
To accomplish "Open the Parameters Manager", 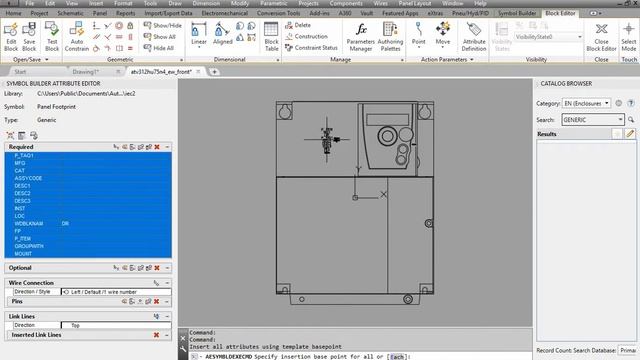I will pyautogui.click(x=360, y=37).
